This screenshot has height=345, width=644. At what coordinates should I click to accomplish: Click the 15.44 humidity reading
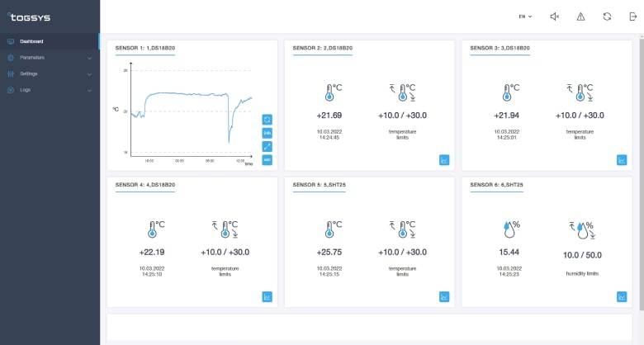point(509,253)
